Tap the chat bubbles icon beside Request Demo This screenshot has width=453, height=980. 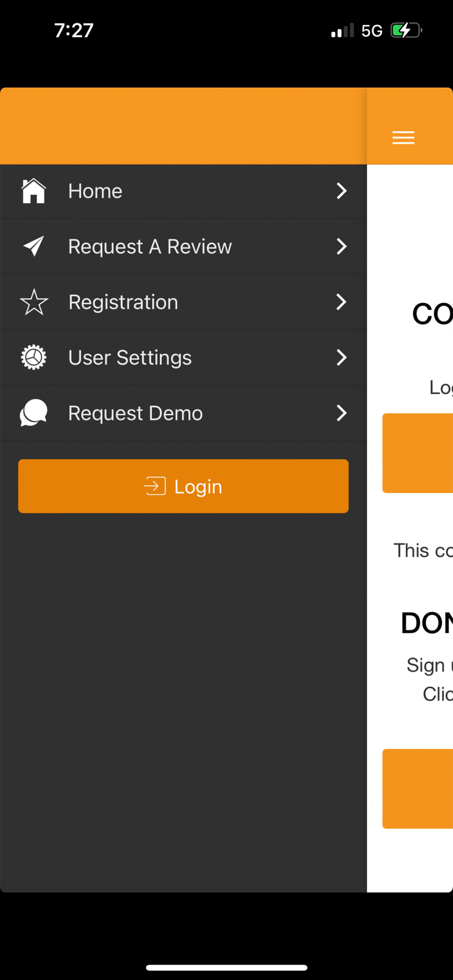pos(33,413)
